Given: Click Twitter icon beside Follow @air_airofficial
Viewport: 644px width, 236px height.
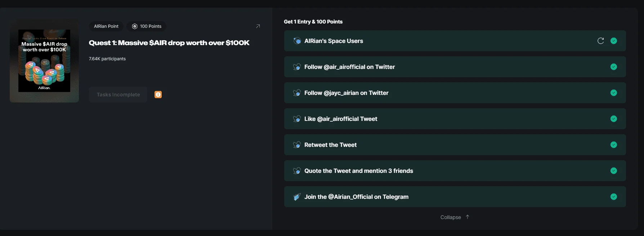Looking at the screenshot, I should tap(297, 67).
